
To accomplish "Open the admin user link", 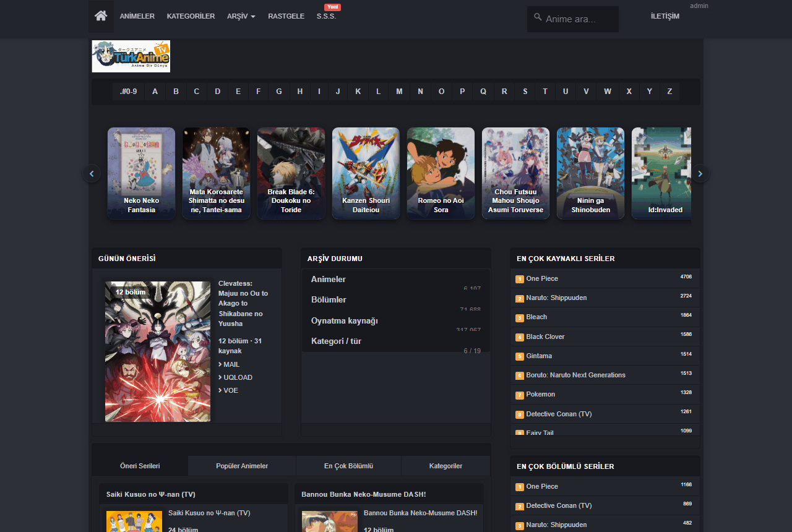I will pyautogui.click(x=699, y=6).
